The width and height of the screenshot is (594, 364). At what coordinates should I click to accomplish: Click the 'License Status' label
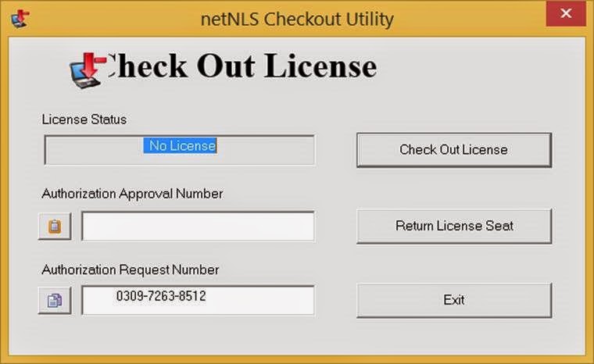click(84, 120)
